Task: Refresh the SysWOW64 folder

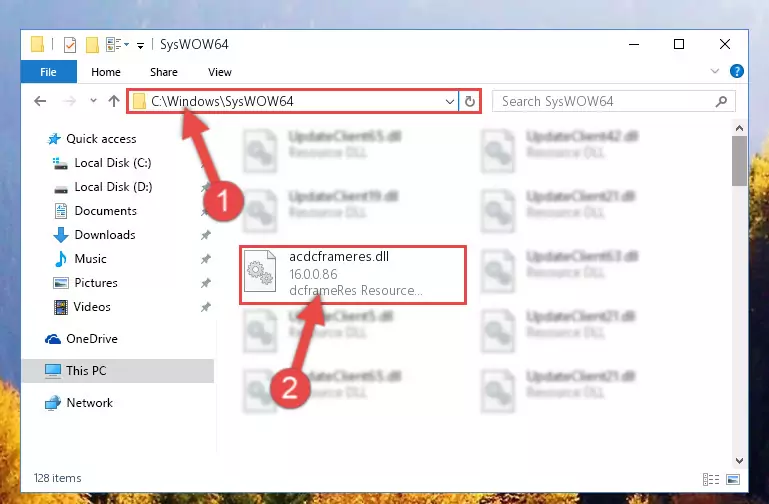Action: [x=470, y=101]
